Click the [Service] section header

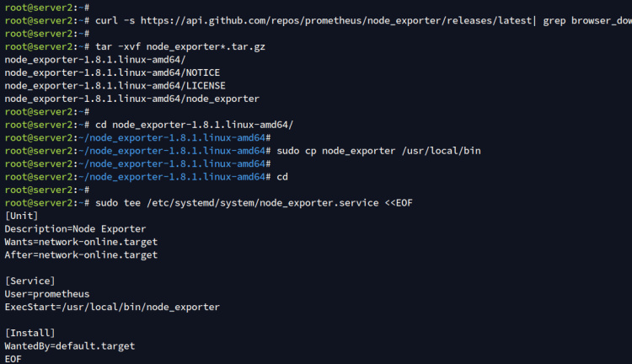pyautogui.click(x=29, y=281)
